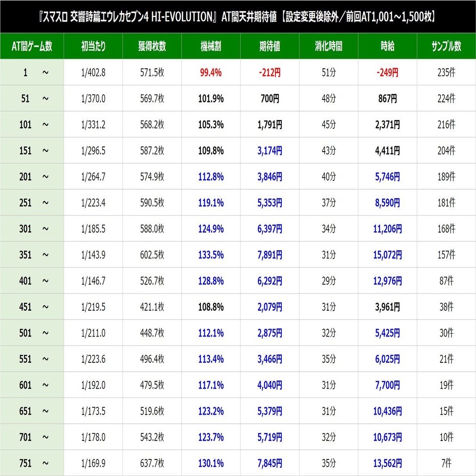Click the 1,791円 expected value cell
The image size is (476, 476).
pyautogui.click(x=270, y=124)
